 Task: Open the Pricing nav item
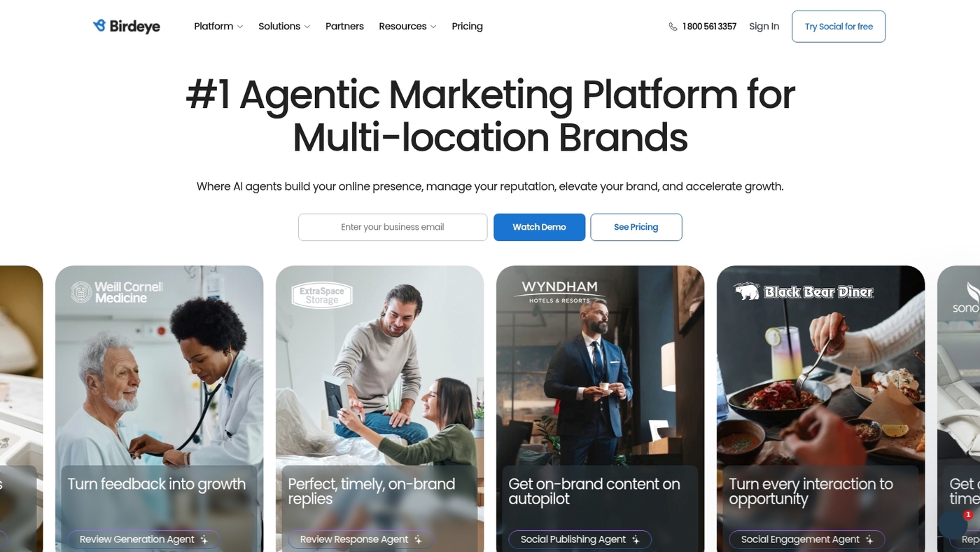pos(467,27)
